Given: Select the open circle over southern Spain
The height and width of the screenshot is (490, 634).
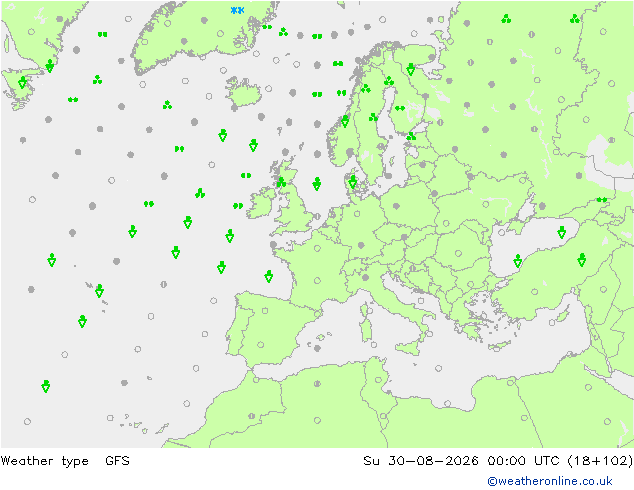Looking at the screenshot, I should coord(261,345).
